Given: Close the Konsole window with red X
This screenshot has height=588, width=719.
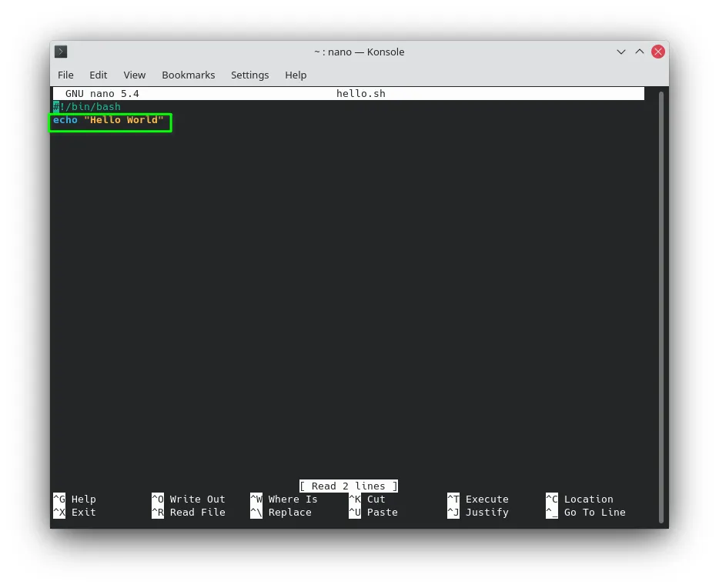Looking at the screenshot, I should click(658, 52).
